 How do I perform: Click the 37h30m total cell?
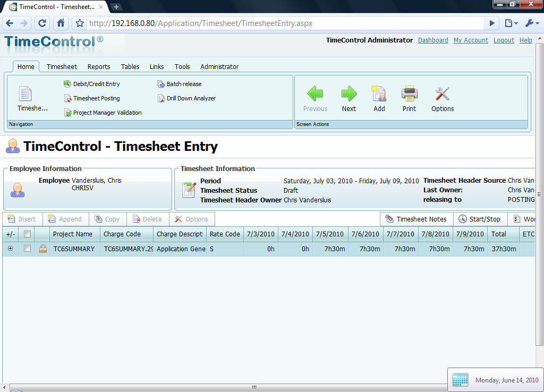tap(503, 249)
